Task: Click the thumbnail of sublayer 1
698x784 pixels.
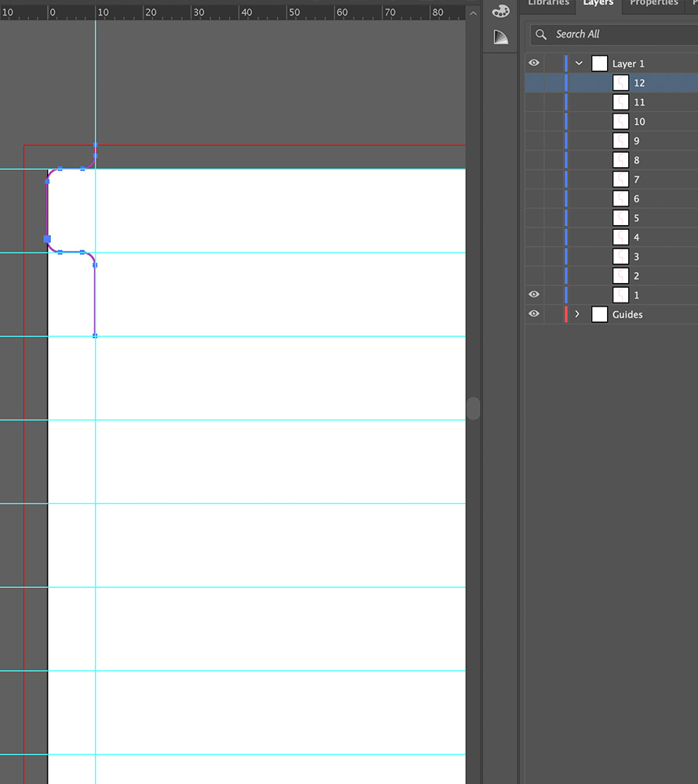Action: [620, 295]
